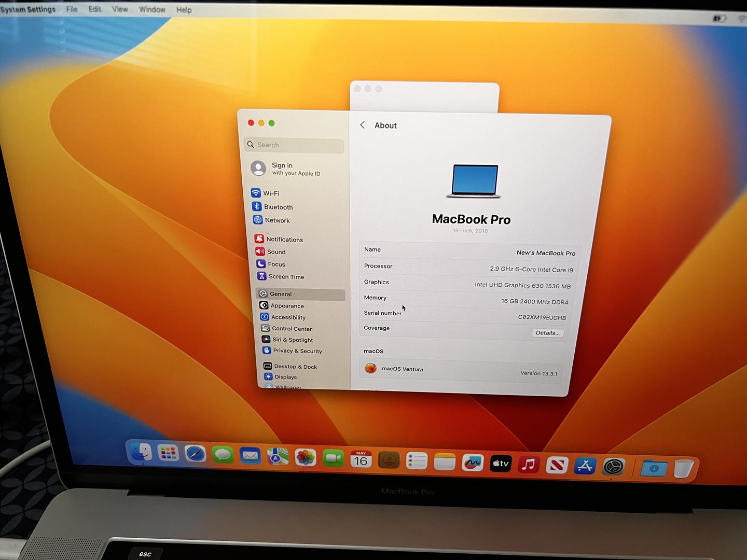Screen dimensions: 747x560
Task: Open Photos from the Dock
Action: (306, 457)
